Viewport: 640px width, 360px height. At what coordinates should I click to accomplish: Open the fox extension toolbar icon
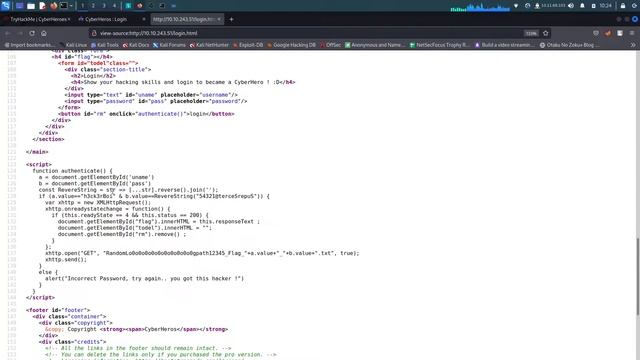(608, 33)
